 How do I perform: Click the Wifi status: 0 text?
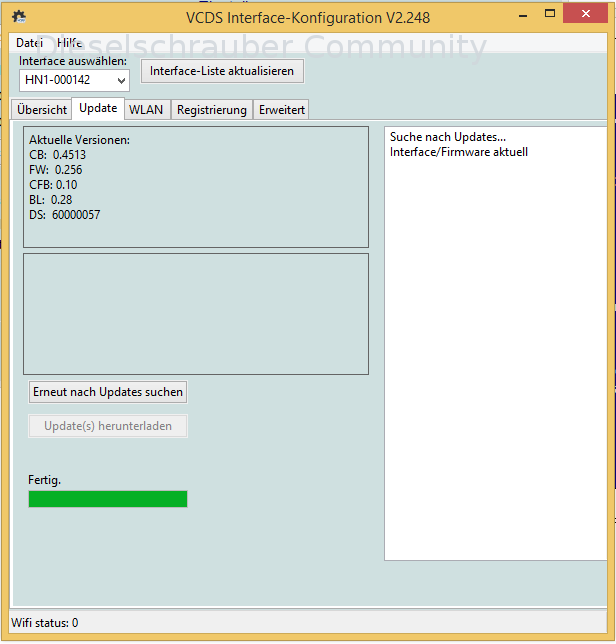(44, 623)
